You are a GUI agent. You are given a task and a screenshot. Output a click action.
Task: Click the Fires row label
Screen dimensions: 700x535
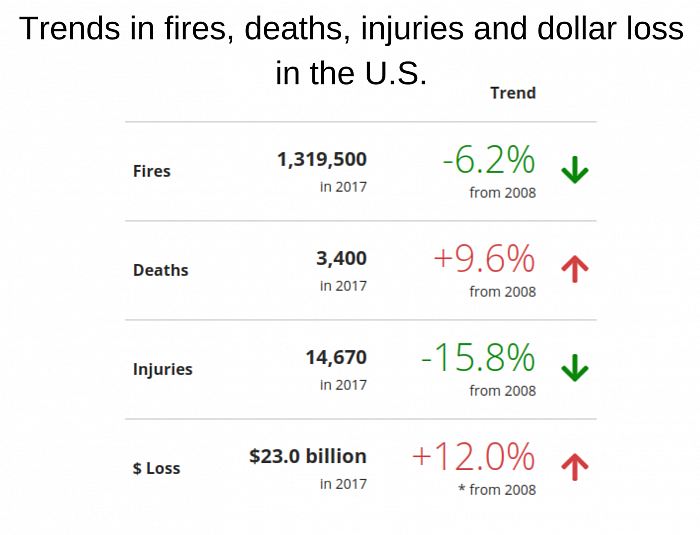click(x=152, y=171)
